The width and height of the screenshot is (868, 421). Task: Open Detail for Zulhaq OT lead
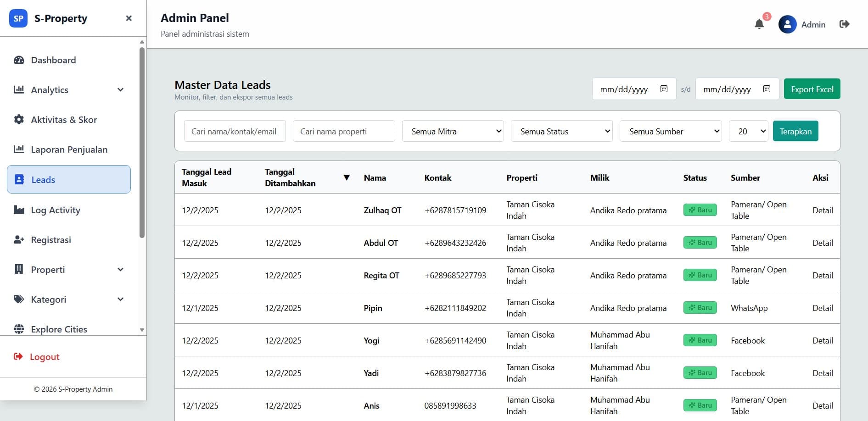point(823,210)
